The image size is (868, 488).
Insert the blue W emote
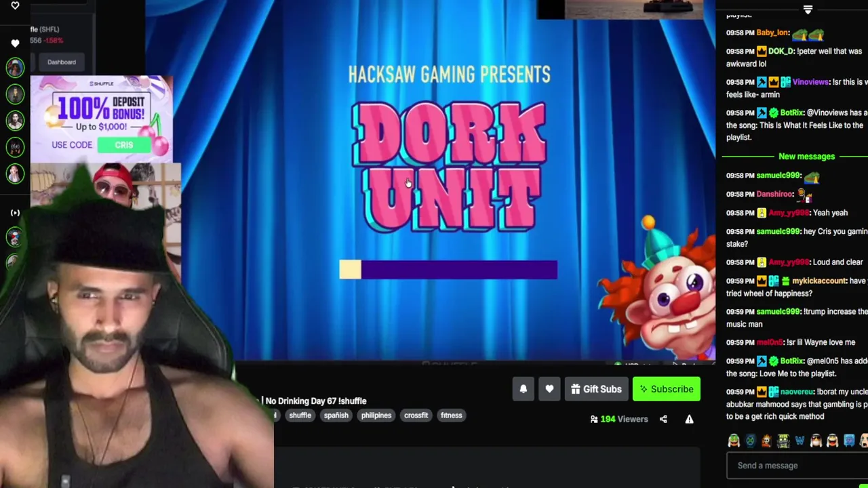[800, 441]
